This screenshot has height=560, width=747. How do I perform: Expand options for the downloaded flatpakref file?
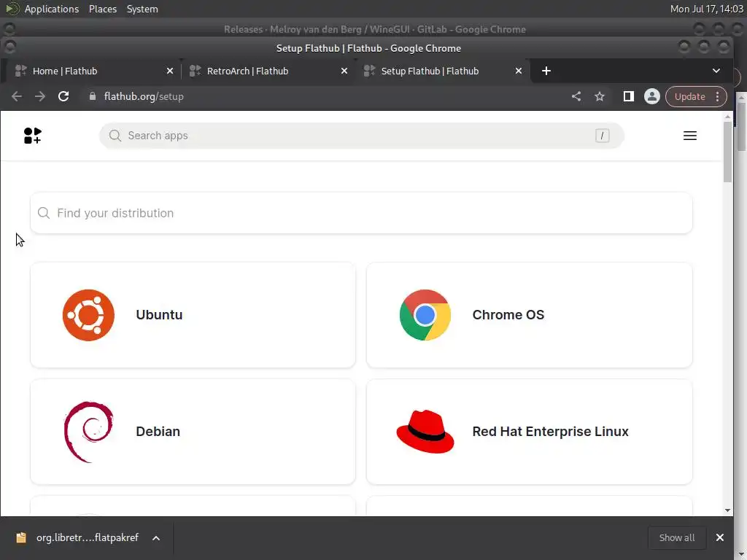[x=156, y=538]
